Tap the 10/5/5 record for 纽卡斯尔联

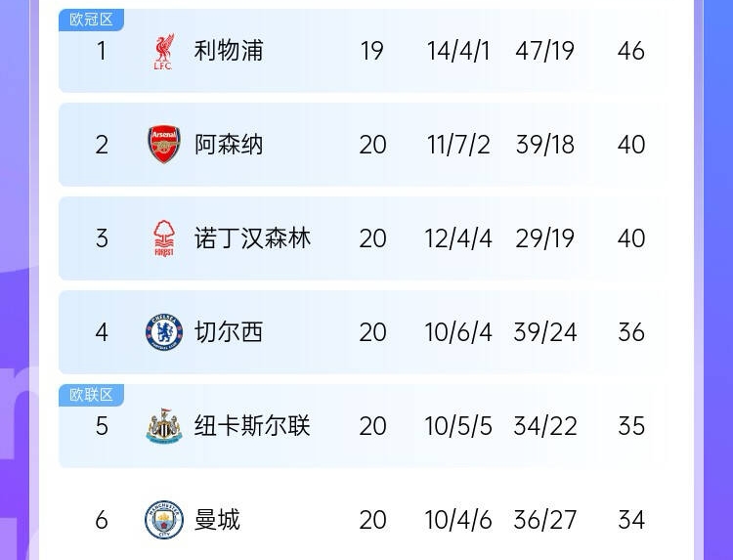tap(458, 426)
